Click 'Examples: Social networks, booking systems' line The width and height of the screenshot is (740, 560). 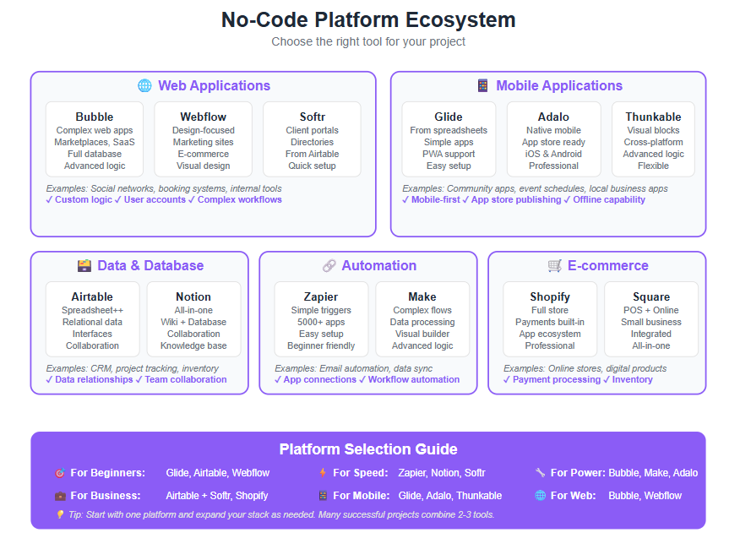coord(164,188)
